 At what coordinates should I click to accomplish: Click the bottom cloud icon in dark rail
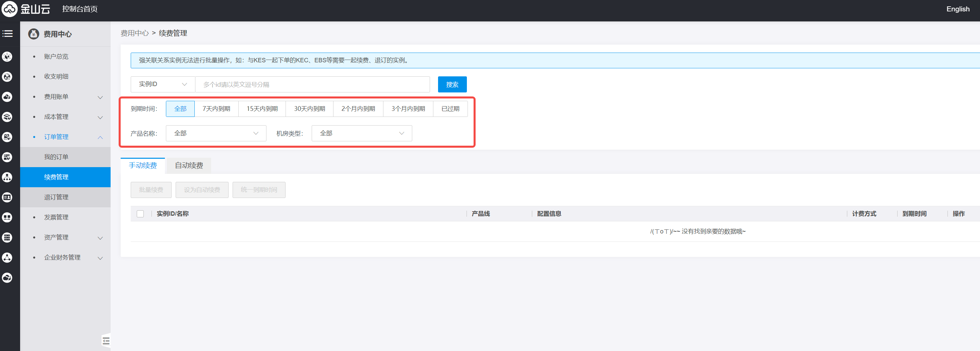click(7, 278)
